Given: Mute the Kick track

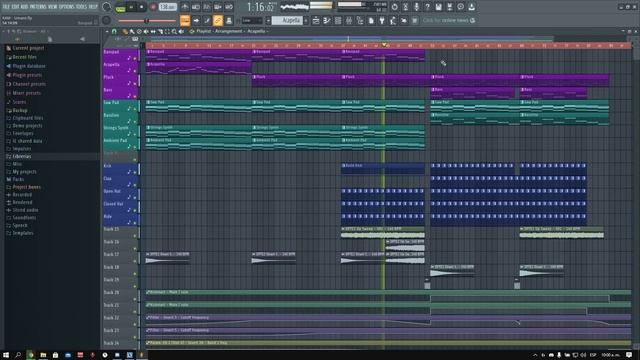Looking at the screenshot, I should pos(135,172).
